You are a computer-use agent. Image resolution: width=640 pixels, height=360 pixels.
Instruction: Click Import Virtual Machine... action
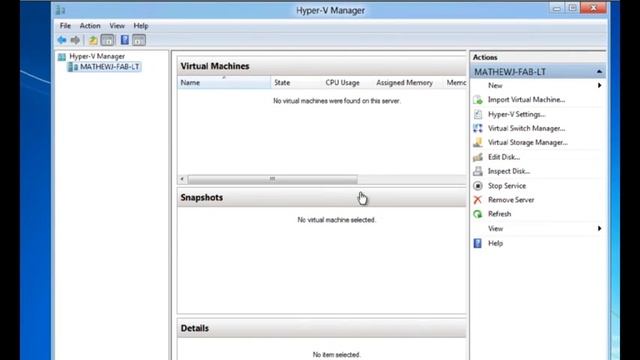[527, 100]
